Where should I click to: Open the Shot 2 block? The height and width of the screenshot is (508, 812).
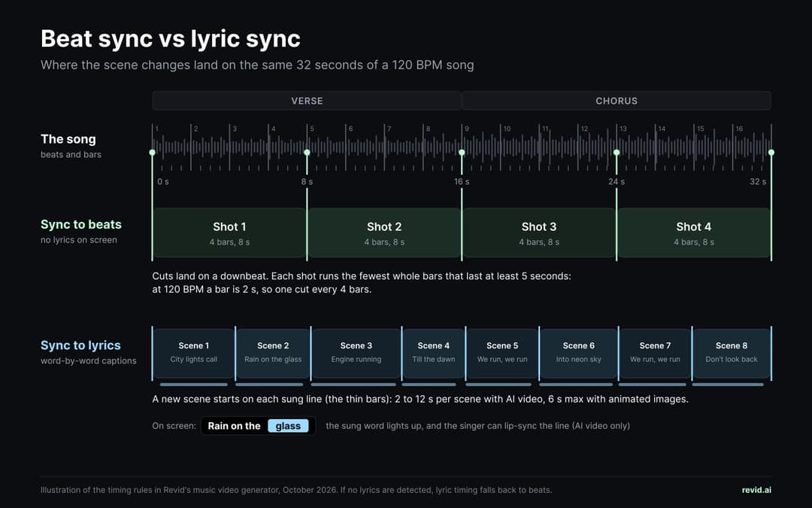pos(384,233)
